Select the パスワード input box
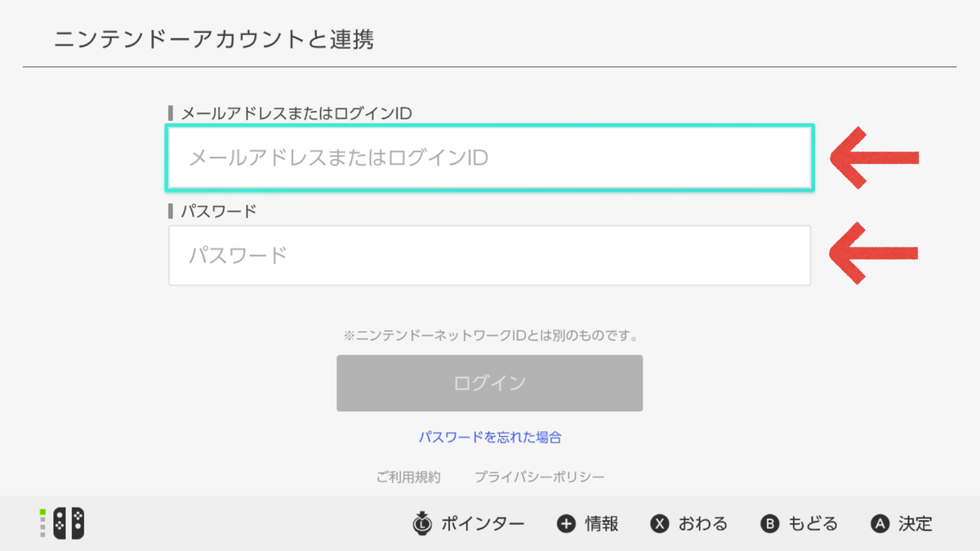 (490, 256)
